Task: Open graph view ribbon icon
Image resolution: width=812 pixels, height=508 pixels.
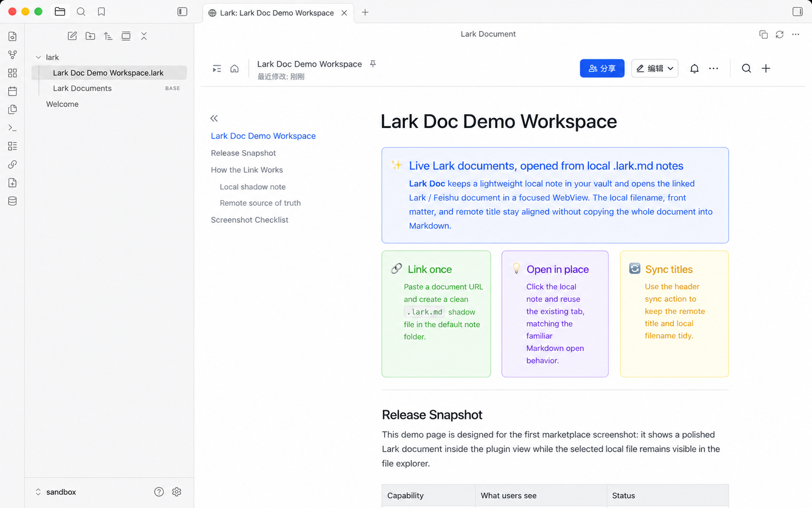Action: click(x=12, y=55)
